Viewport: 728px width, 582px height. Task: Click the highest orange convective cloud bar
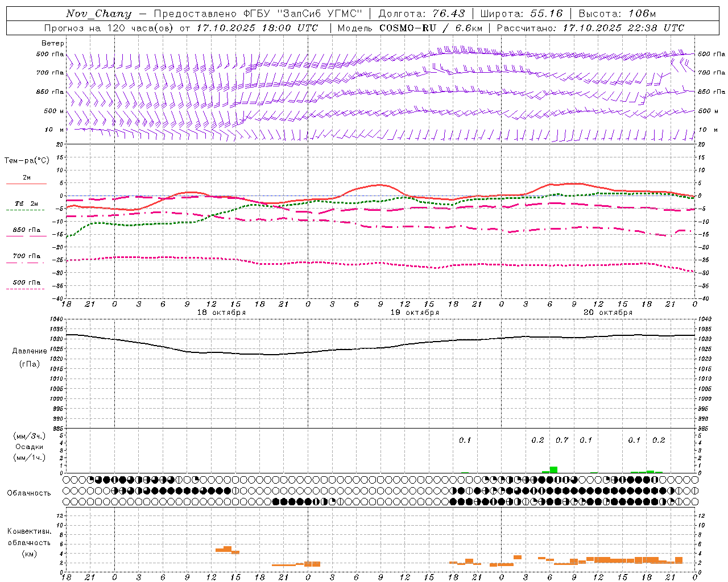(x=227, y=548)
